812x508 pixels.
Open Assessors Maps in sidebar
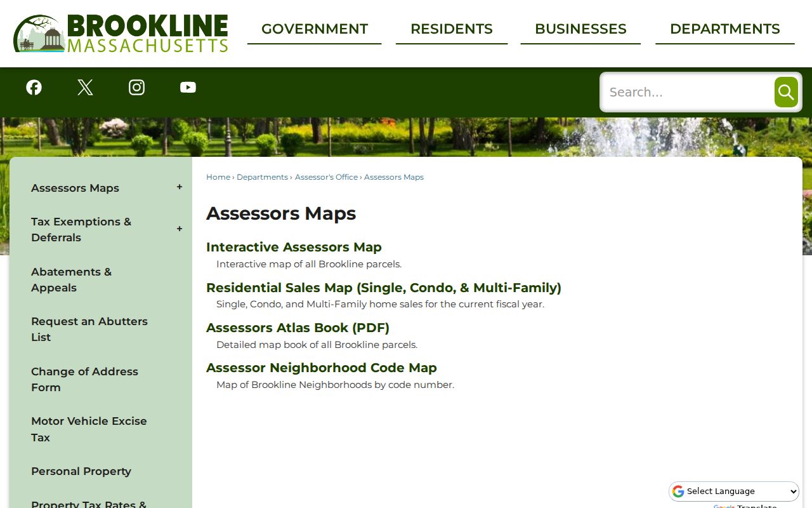[75, 188]
